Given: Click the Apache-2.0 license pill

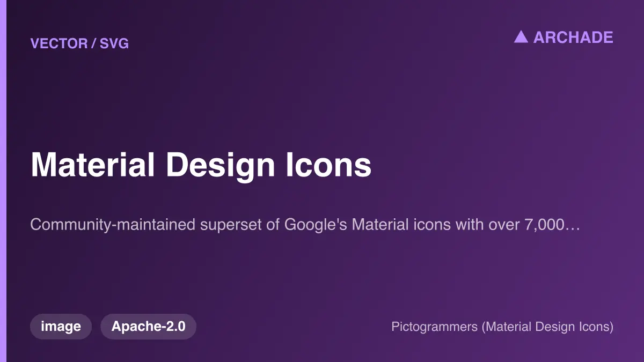Looking at the screenshot, I should (x=149, y=327).
